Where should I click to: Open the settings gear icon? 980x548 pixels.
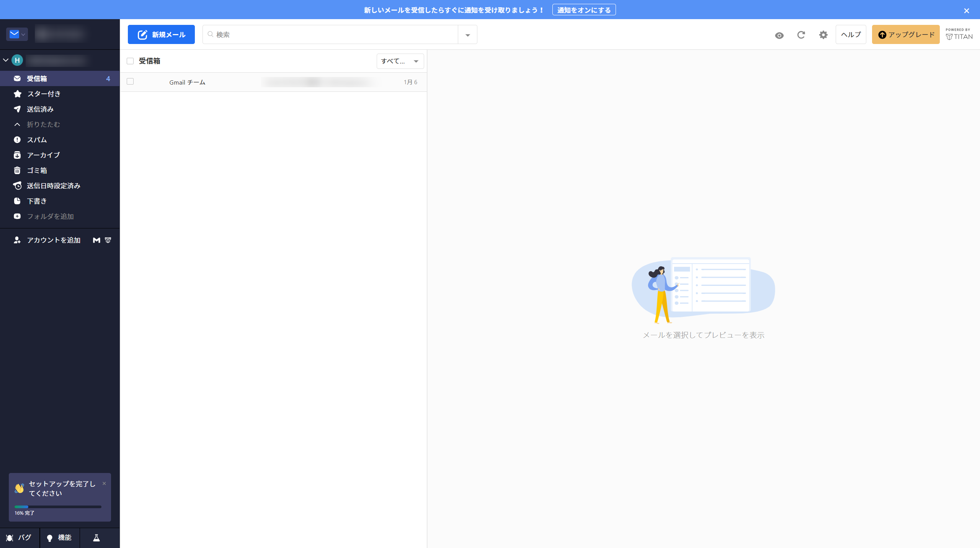(823, 35)
